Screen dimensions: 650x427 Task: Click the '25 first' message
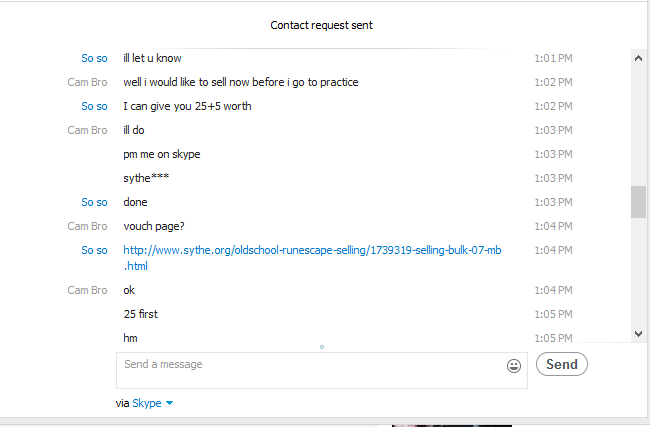tap(141, 314)
